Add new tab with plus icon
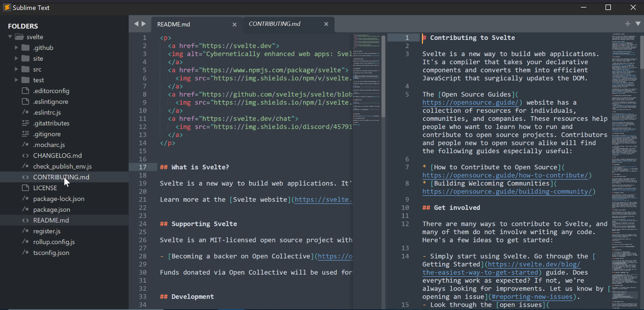The width and height of the screenshot is (644, 310). pos(628,24)
